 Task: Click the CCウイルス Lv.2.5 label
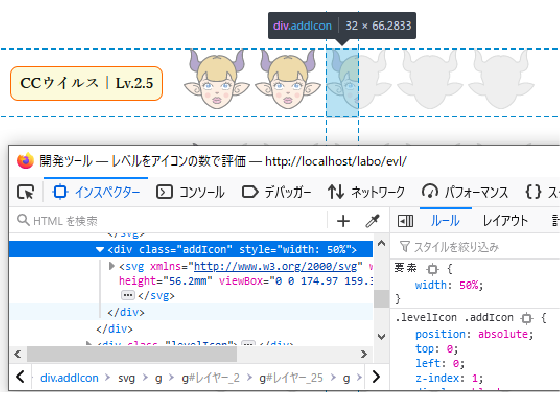pyautogui.click(x=86, y=84)
